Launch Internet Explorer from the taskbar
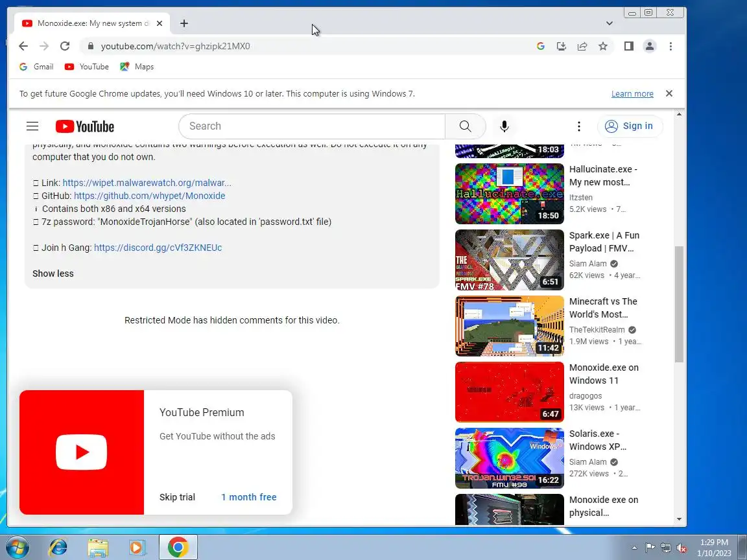 pyautogui.click(x=58, y=548)
